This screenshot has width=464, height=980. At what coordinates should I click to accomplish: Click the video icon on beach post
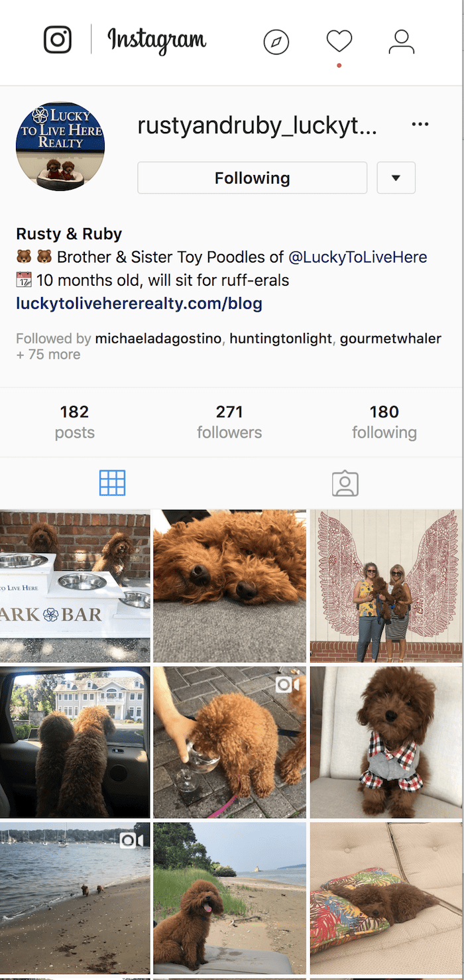pyautogui.click(x=128, y=841)
